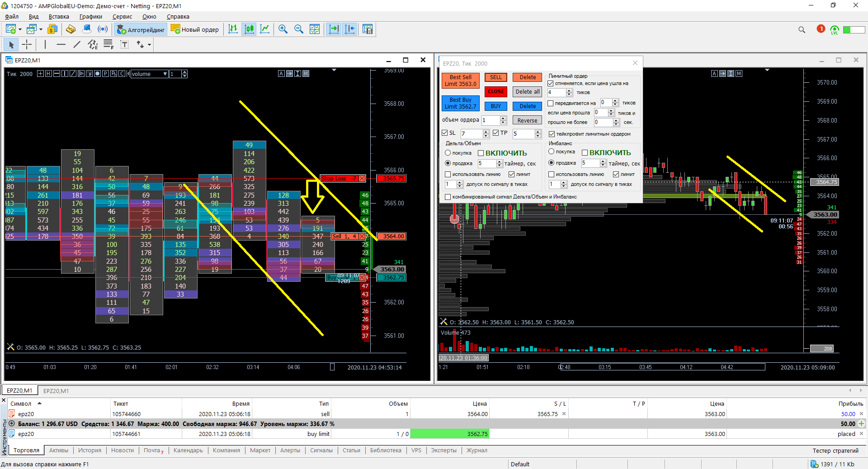
Task: Select the trendline drawing tool
Action: (77, 44)
